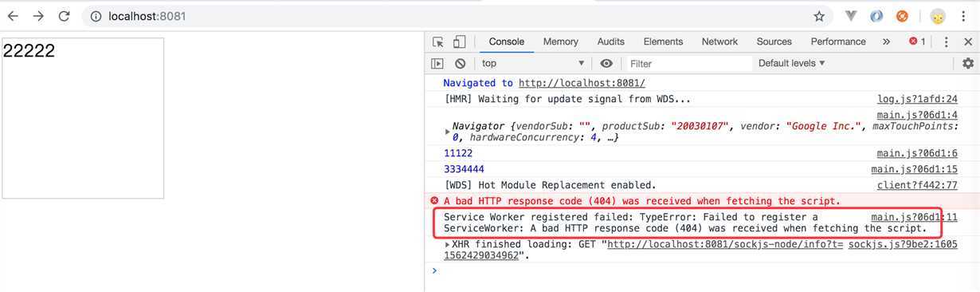This screenshot has height=292, width=980.
Task: Switch to the Network tab
Action: coord(719,41)
